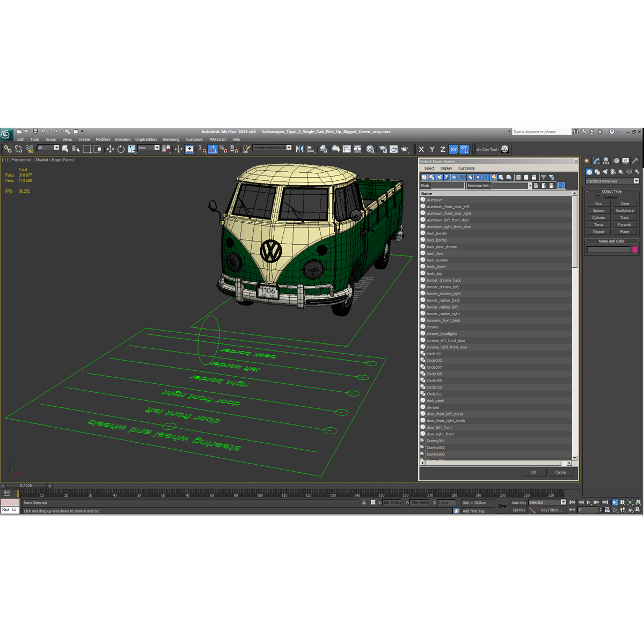Open the Rendering menu
Viewport: 644px width, 644px height.
(x=171, y=140)
